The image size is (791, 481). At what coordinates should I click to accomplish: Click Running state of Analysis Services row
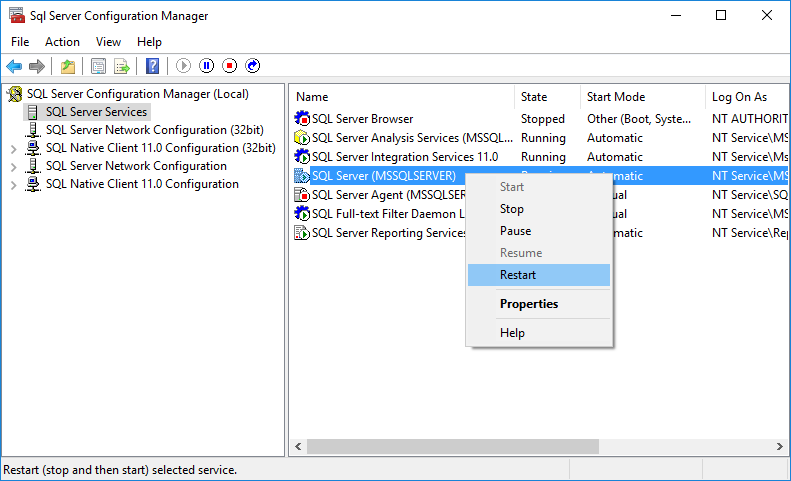(543, 138)
